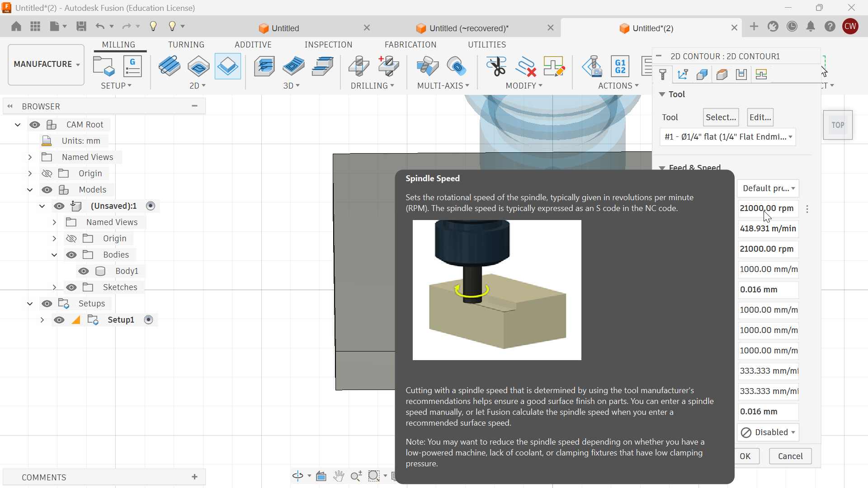868x488 pixels.
Task: Expand the Setup1 tree node
Action: [42, 320]
